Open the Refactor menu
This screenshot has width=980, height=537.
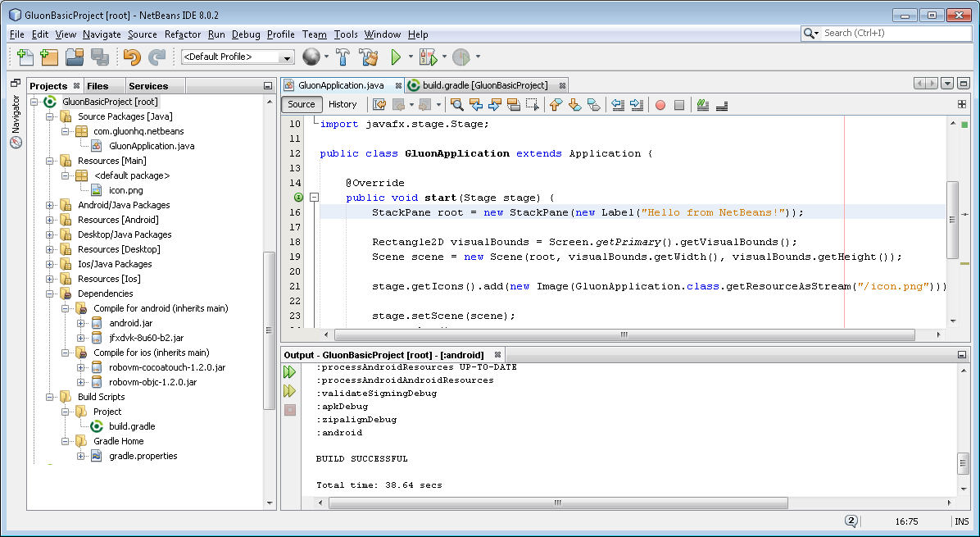[183, 34]
